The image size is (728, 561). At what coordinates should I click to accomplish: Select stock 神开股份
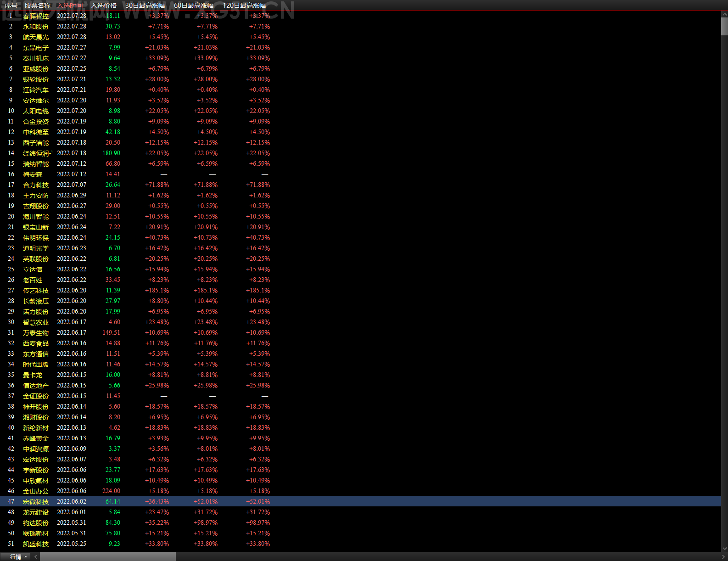coord(36,407)
